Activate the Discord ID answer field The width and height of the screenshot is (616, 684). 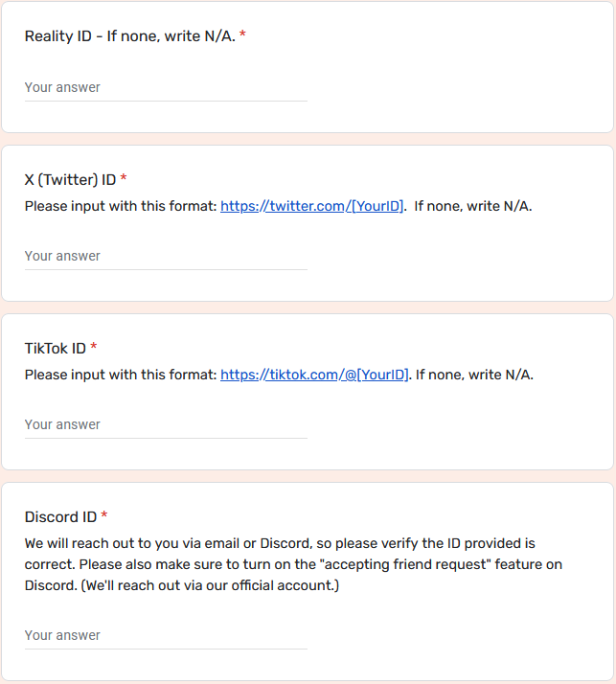click(x=166, y=635)
